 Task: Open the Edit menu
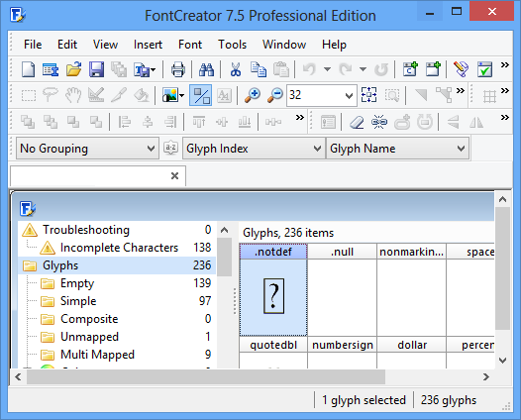click(67, 45)
